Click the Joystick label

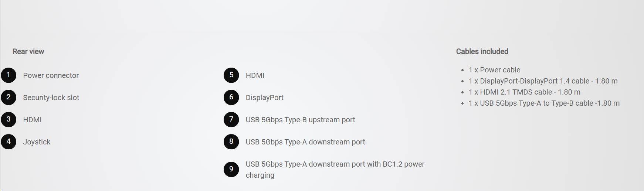(37, 142)
